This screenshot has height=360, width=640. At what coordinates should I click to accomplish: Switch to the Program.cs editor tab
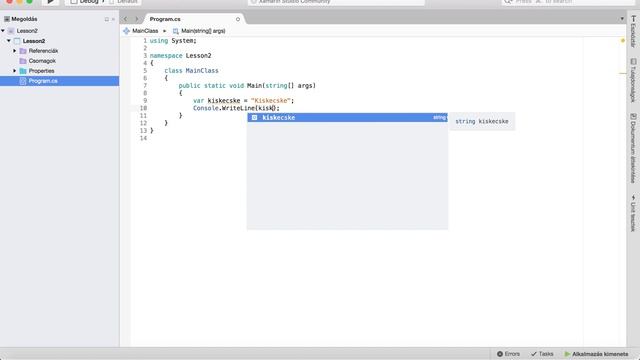click(x=165, y=19)
